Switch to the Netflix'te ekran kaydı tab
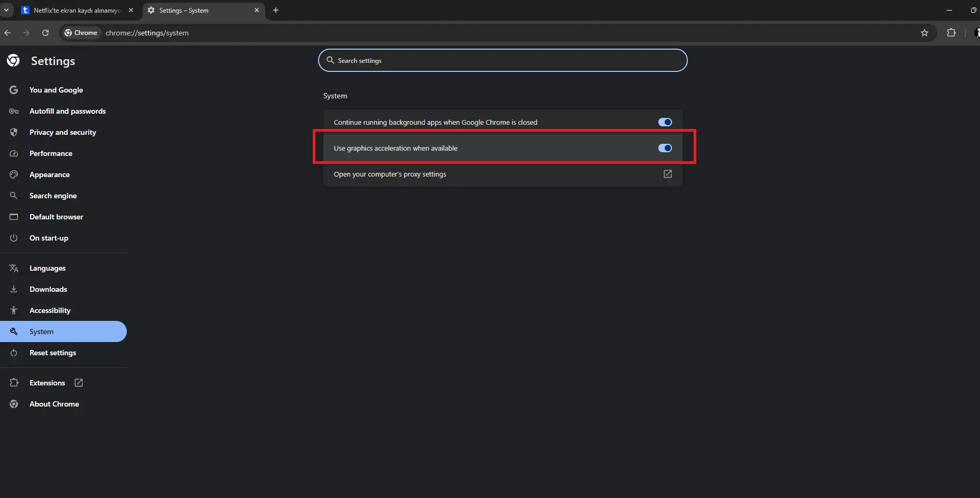 coord(78,10)
